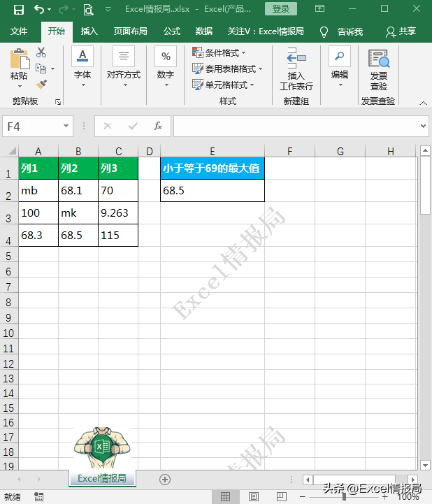Image resolution: width=432 pixels, height=504 pixels.
Task: Click the zoom slider handle
Action: pyautogui.click(x=344, y=497)
